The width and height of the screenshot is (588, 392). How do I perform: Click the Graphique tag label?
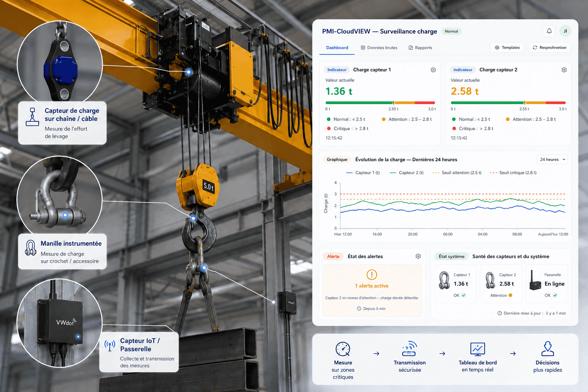click(x=337, y=160)
